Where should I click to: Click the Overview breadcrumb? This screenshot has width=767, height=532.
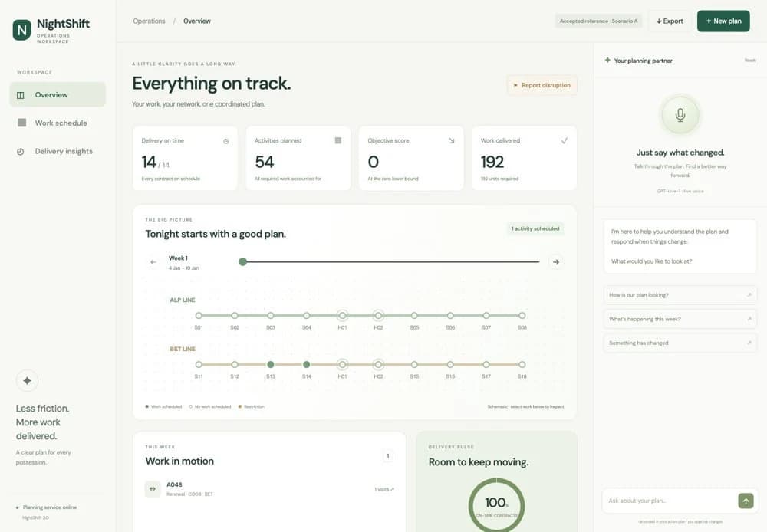(x=196, y=21)
